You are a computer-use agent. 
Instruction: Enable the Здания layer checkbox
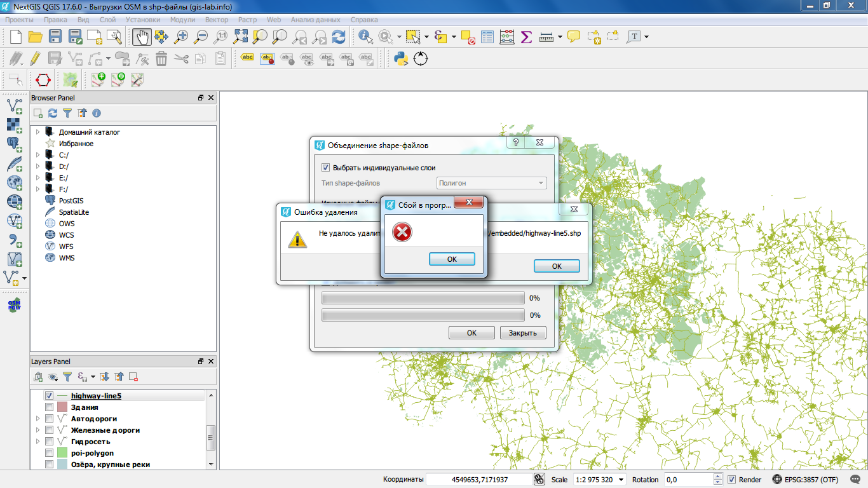49,407
